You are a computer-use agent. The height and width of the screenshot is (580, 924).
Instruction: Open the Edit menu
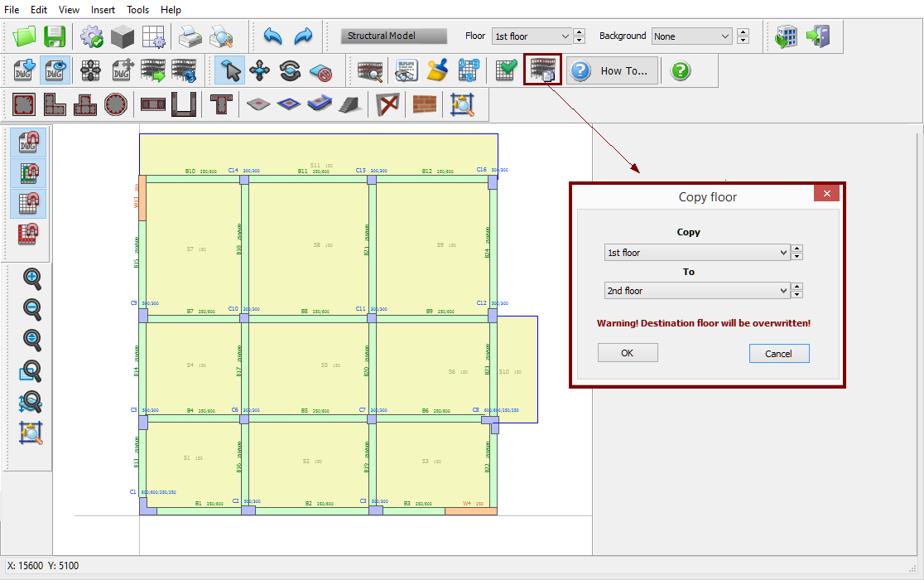click(x=39, y=9)
